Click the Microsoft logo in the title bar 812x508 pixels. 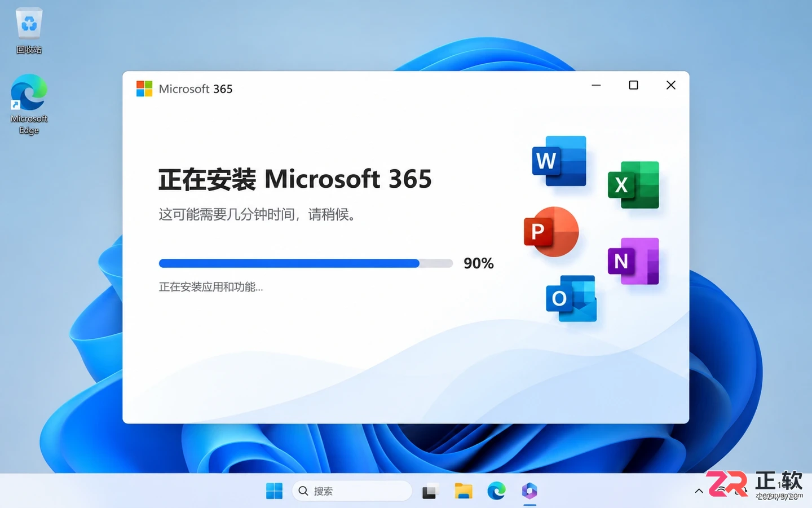coord(144,89)
